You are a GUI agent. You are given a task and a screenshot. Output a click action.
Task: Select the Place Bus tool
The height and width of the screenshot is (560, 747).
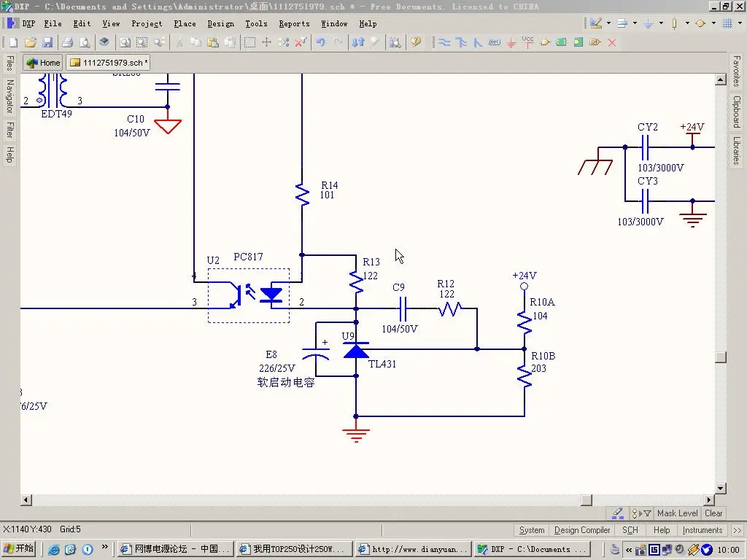(x=461, y=42)
